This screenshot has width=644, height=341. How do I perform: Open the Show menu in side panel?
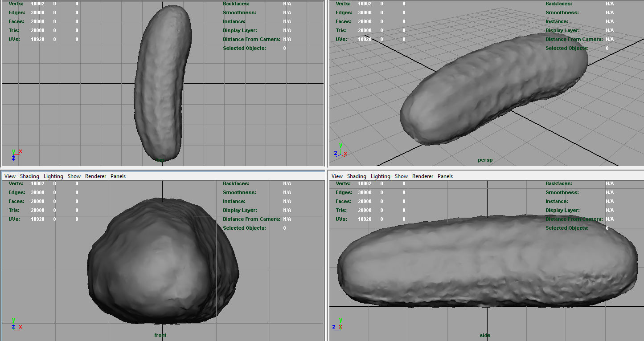tap(401, 176)
